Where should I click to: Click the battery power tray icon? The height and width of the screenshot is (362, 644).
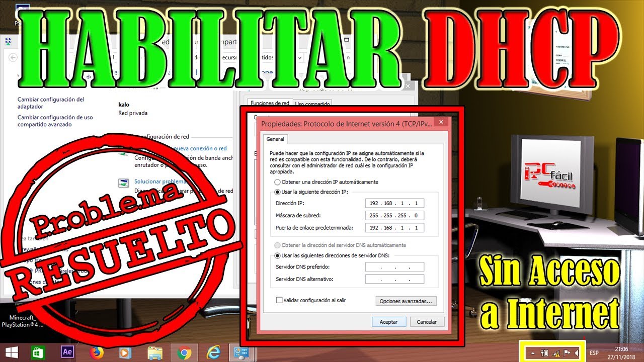[x=544, y=353]
